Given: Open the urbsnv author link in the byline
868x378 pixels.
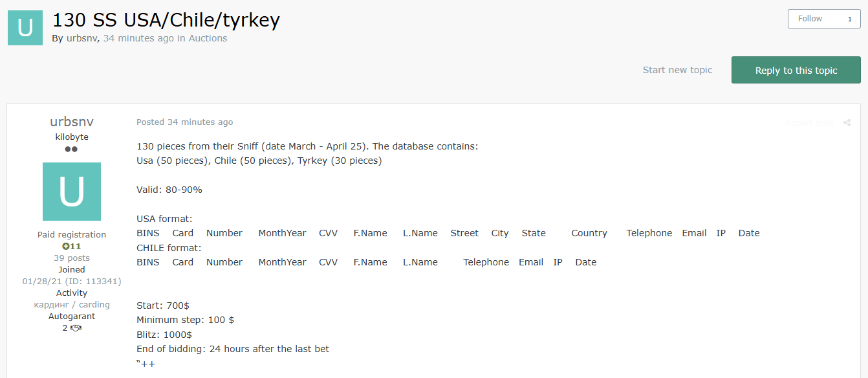Looking at the screenshot, I should [x=82, y=38].
